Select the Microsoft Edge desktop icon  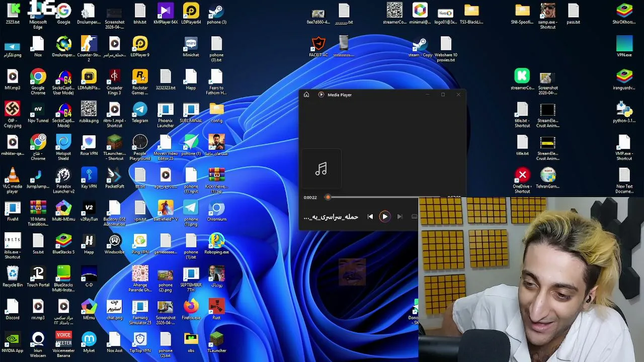coord(38,16)
